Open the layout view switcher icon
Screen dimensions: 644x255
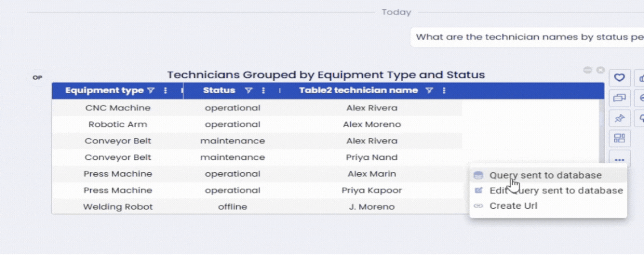[619, 138]
